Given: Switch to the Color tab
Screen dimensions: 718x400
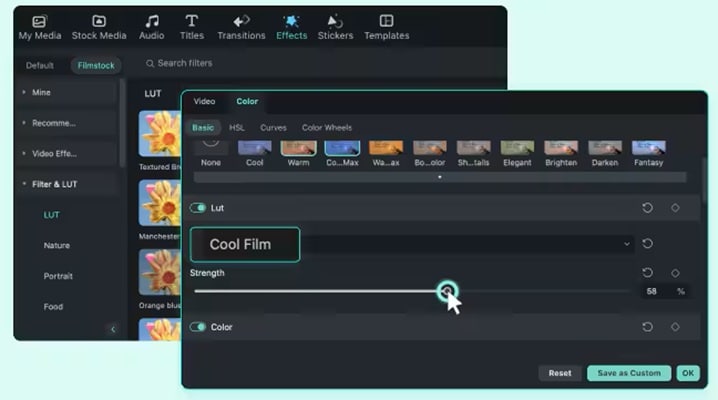Looking at the screenshot, I should coord(247,102).
